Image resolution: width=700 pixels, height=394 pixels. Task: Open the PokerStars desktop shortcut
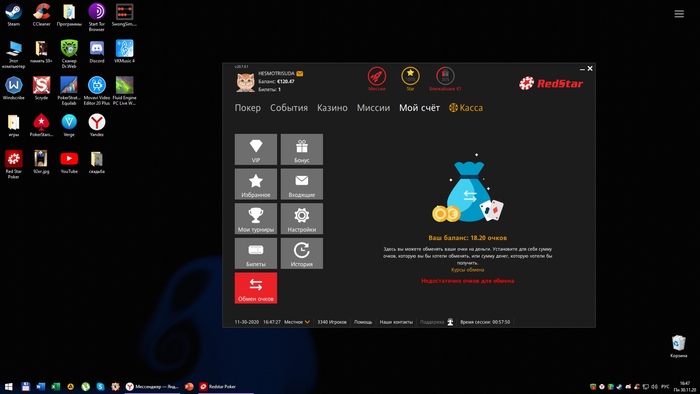point(41,125)
